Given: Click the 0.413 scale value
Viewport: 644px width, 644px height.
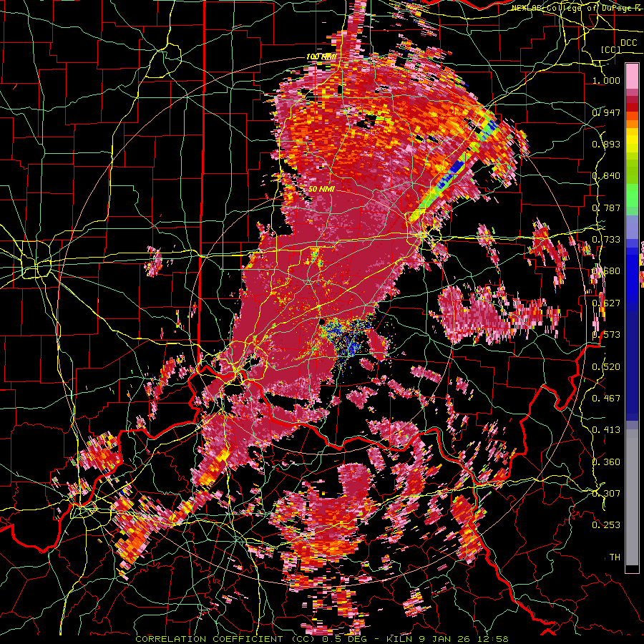Looking at the screenshot, I should tap(606, 430).
